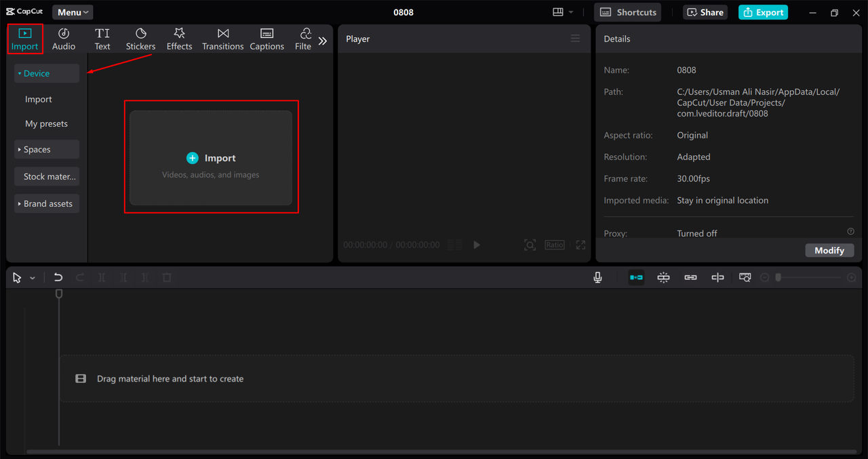Open the Transitions tab

(x=222, y=39)
